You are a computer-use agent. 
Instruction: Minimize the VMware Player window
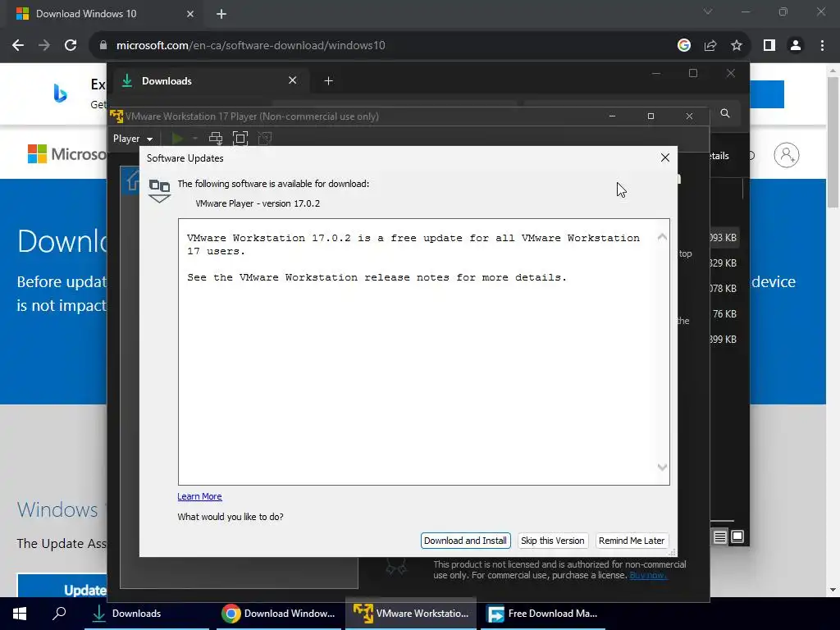pyautogui.click(x=612, y=116)
